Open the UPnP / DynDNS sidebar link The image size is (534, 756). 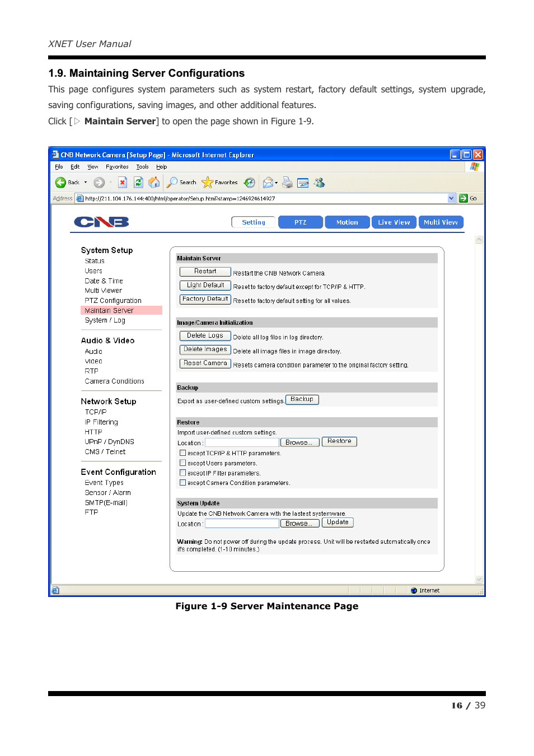point(109,442)
